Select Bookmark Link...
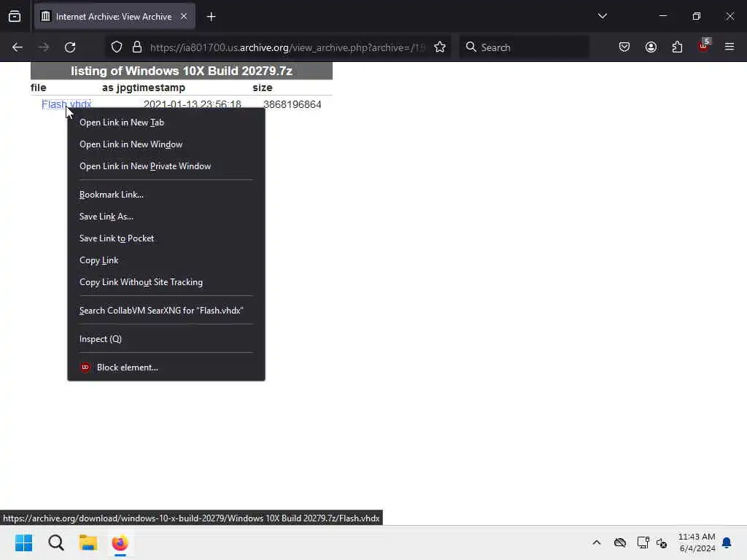This screenshot has height=560, width=747. (x=166, y=194)
